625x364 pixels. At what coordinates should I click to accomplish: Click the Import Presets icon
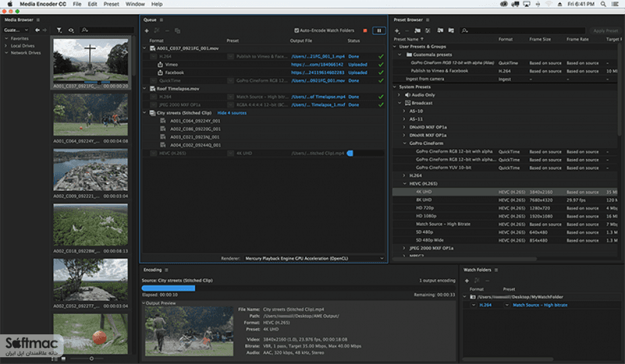point(440,30)
